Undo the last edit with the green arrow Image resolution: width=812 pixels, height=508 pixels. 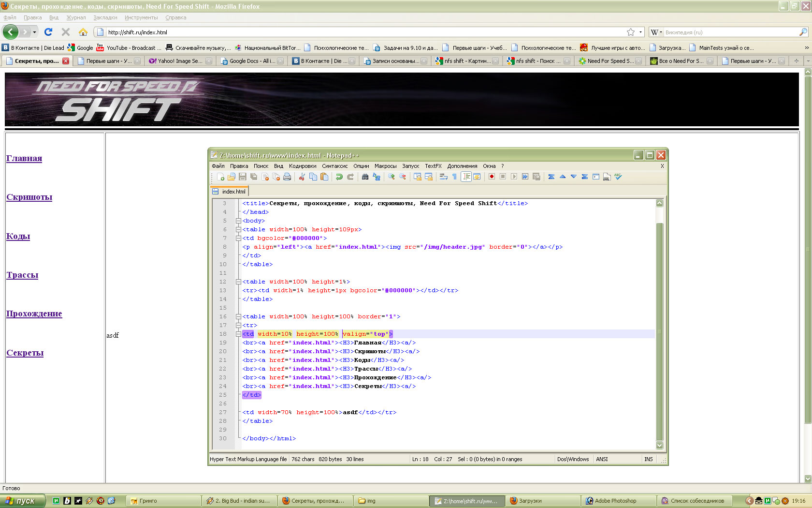point(339,177)
